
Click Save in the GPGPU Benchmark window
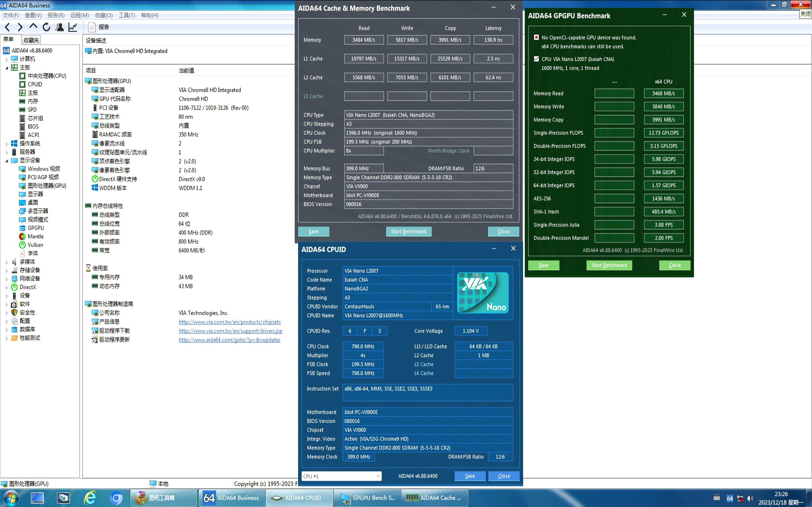(543, 265)
